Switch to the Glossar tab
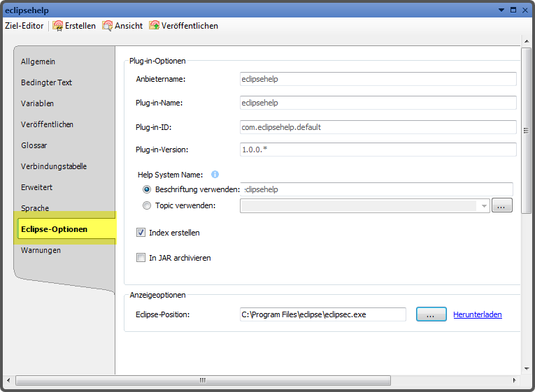The image size is (535, 392). coord(34,145)
